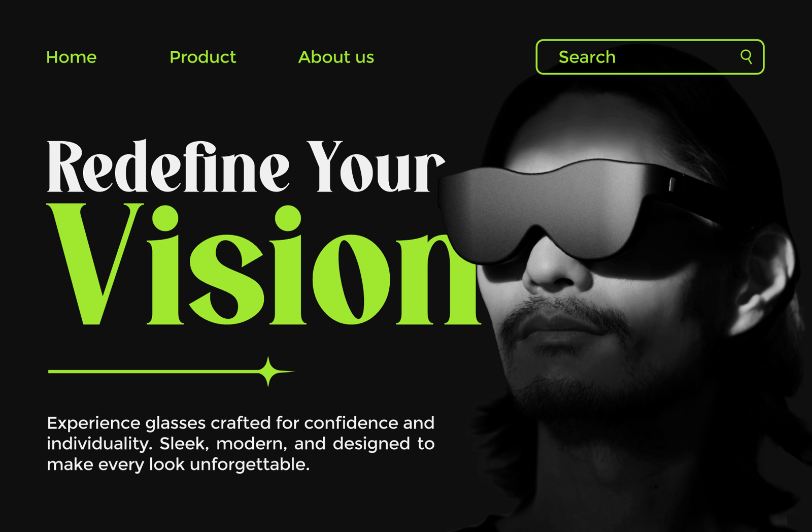Open the About us navigation link
This screenshot has width=812, height=532.
click(336, 57)
